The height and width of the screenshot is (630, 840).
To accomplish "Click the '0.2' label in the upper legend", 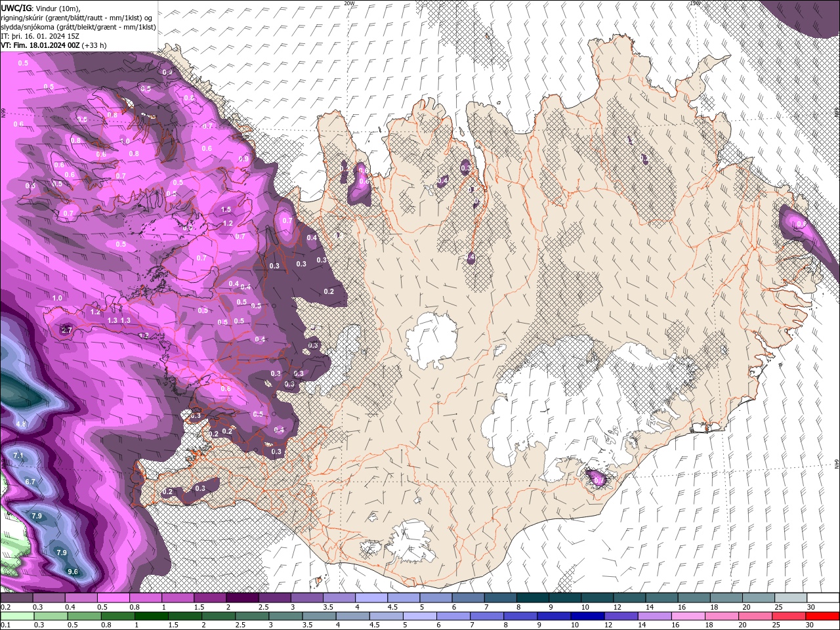I will 5,608.
